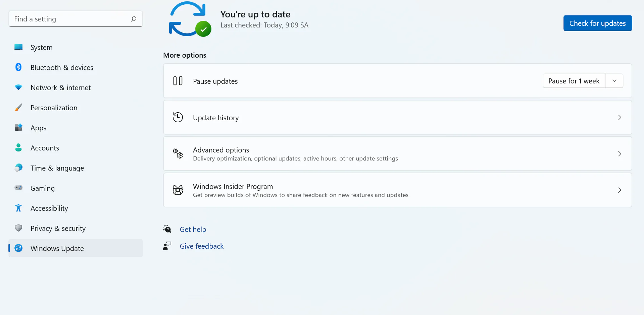The width and height of the screenshot is (644, 315).
Task: Select Network & internet in sidebar
Action: [76, 87]
